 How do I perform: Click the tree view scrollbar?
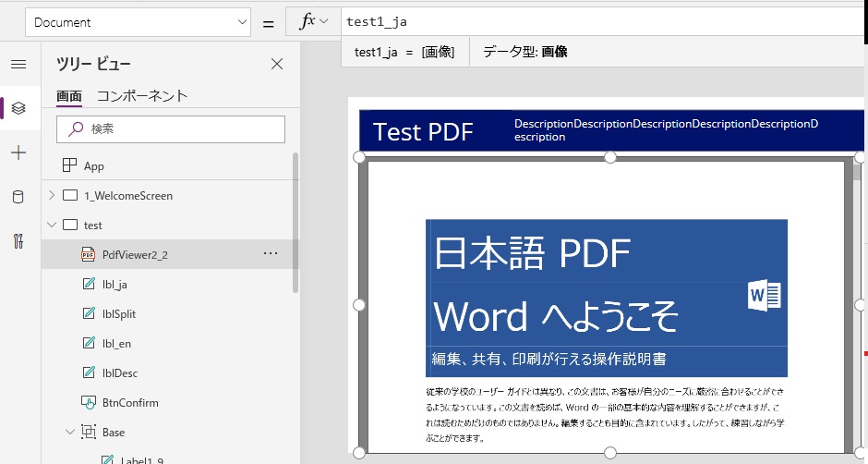[x=295, y=223]
